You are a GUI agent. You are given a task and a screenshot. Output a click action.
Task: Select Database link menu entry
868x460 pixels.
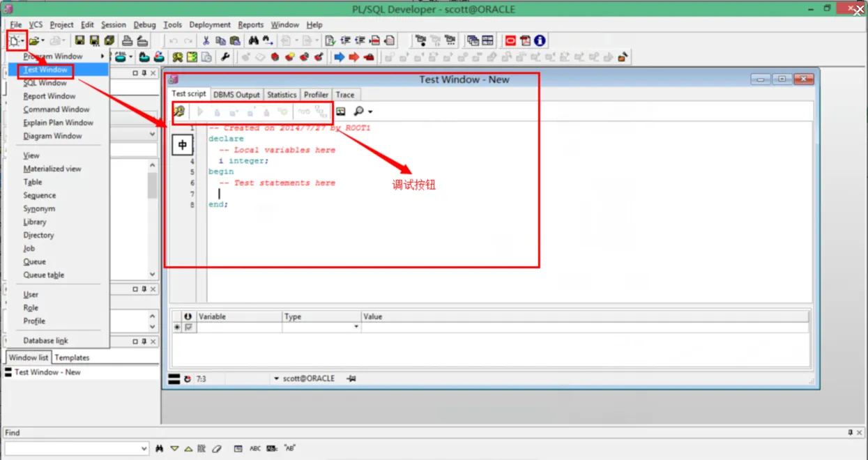coord(46,341)
